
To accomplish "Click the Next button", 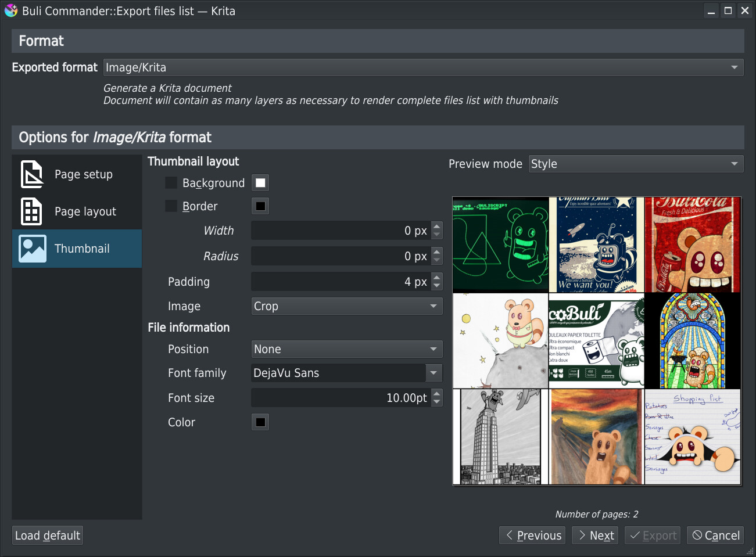I will tap(595, 536).
